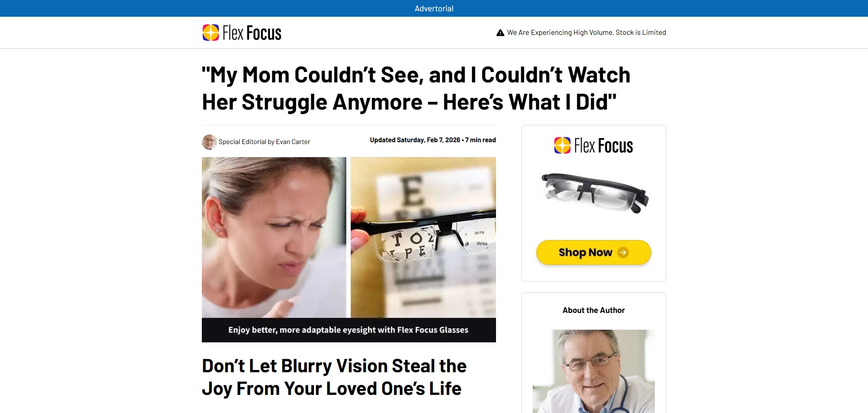Screen dimensions: 868x413
Task: Click the warning triangle stock alert icon
Action: coord(500,33)
